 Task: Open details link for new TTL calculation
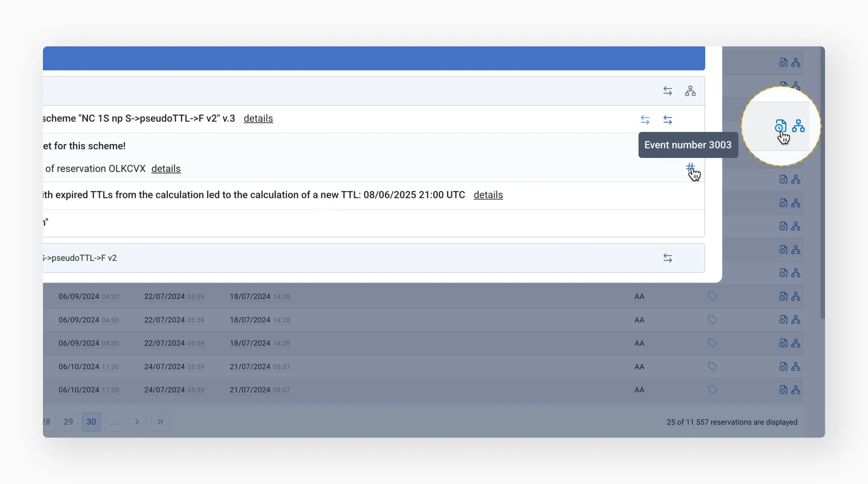[488, 195]
